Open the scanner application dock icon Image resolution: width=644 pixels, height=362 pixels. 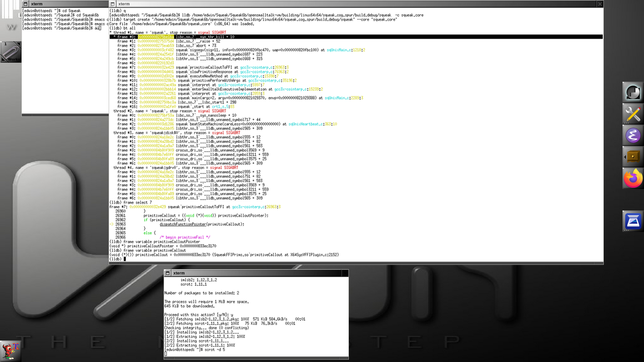coord(632,221)
